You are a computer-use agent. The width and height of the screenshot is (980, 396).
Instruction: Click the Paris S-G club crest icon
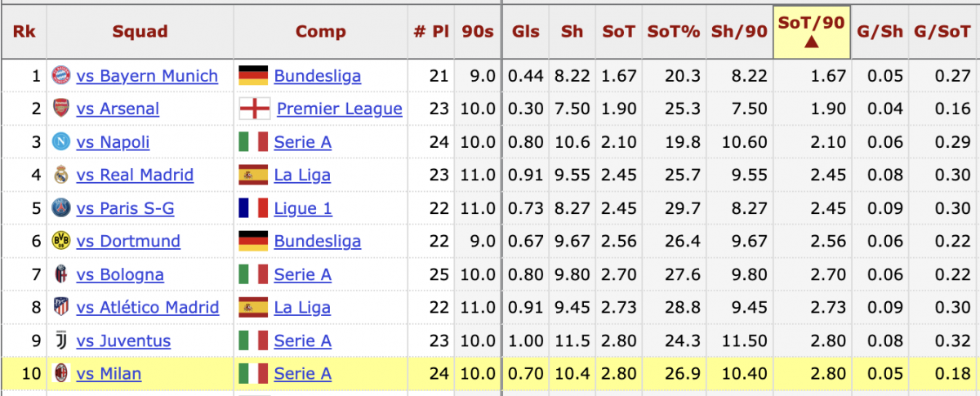[60, 208]
